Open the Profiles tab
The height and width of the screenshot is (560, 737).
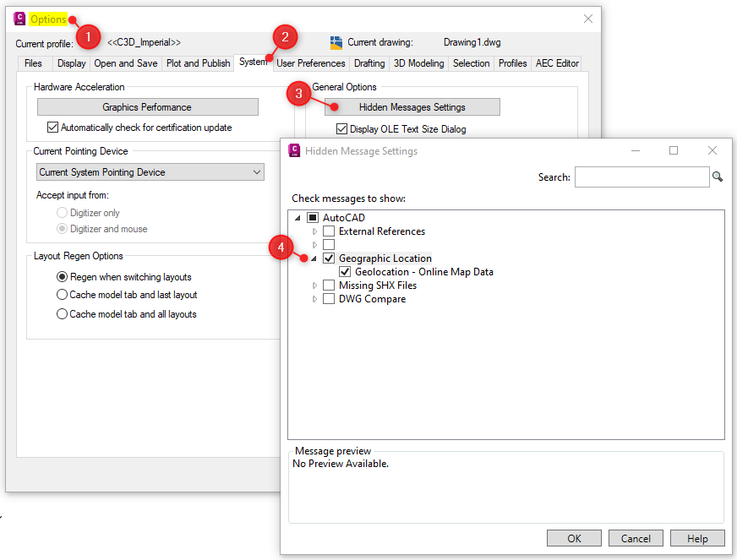coord(512,63)
